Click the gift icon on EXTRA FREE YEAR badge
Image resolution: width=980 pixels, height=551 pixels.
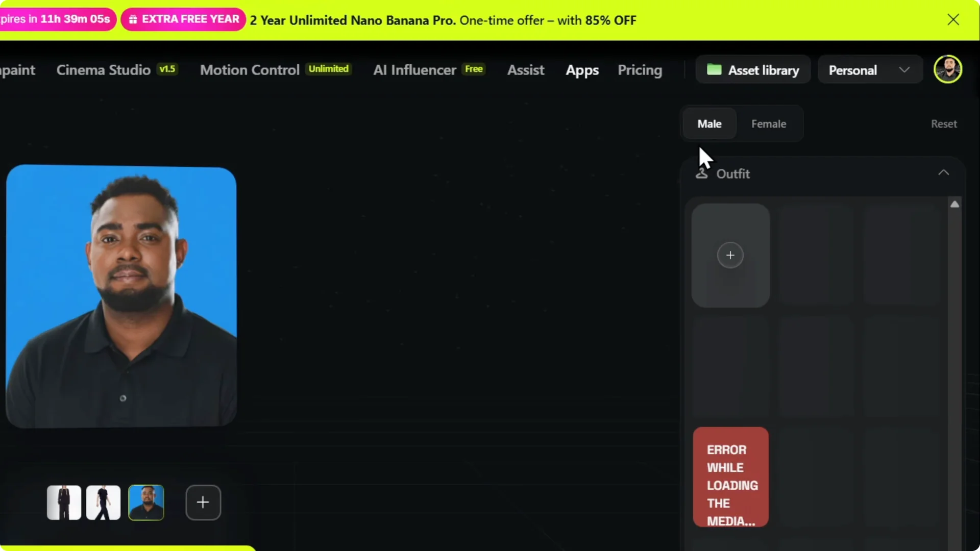pyautogui.click(x=133, y=19)
